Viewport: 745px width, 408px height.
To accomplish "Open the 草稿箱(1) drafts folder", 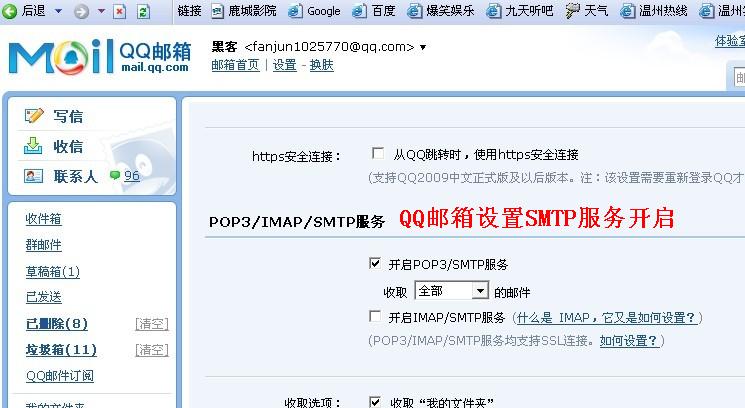I will pyautogui.click(x=53, y=272).
